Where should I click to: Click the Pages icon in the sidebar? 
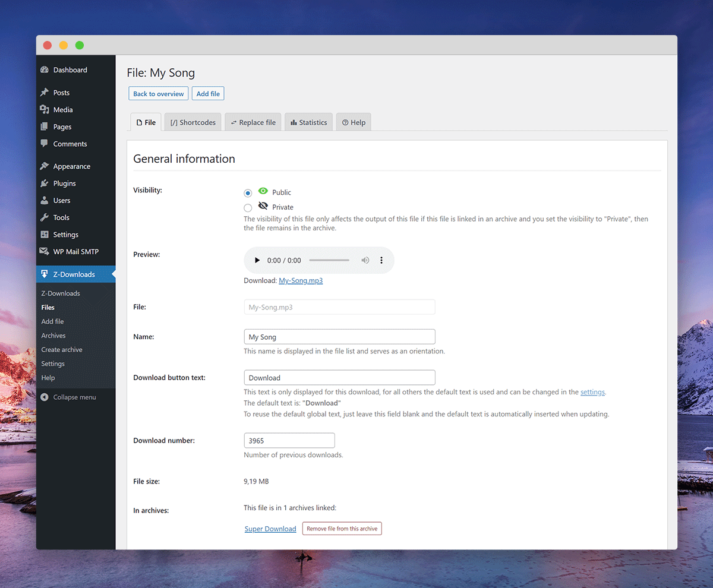click(x=45, y=127)
